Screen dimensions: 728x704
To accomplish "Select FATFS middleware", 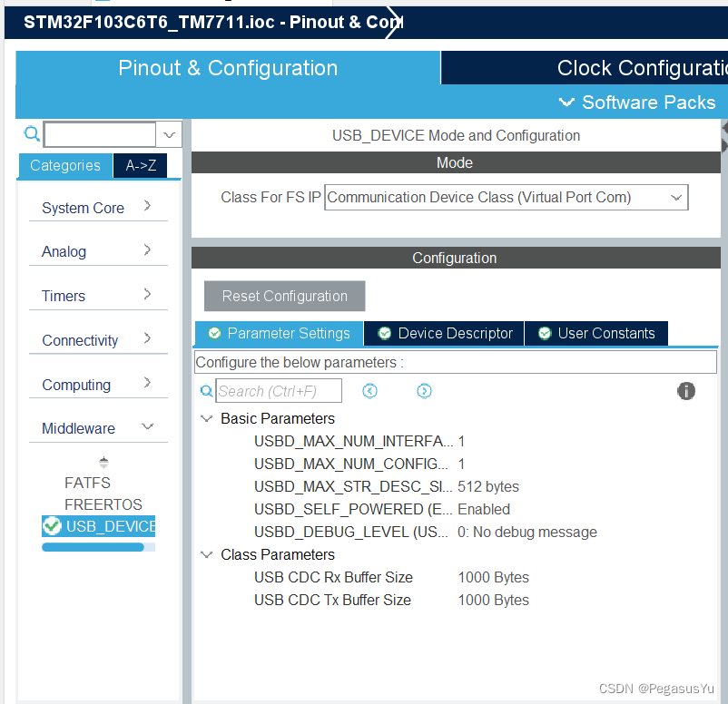I will pos(87,483).
